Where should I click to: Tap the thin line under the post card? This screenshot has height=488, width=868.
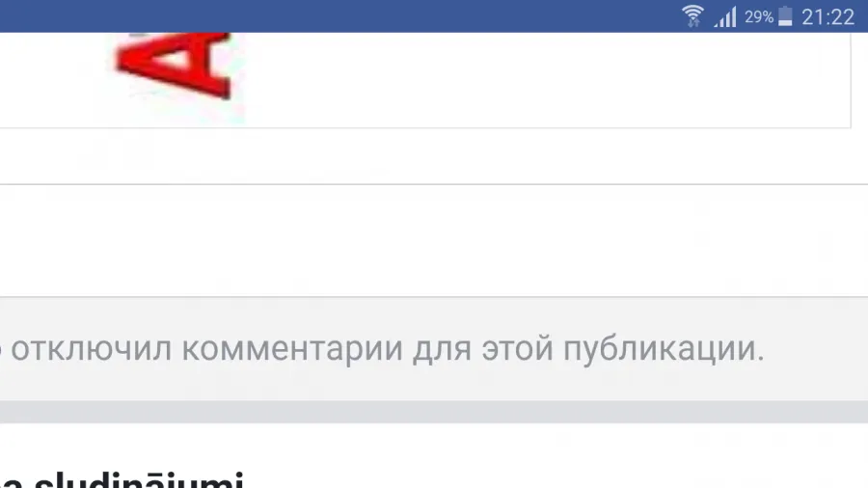point(434,184)
